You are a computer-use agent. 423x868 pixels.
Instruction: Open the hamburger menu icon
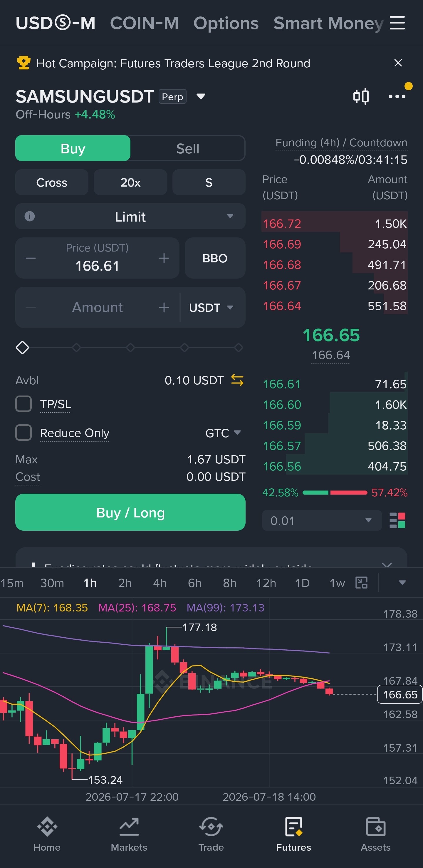coord(397,23)
